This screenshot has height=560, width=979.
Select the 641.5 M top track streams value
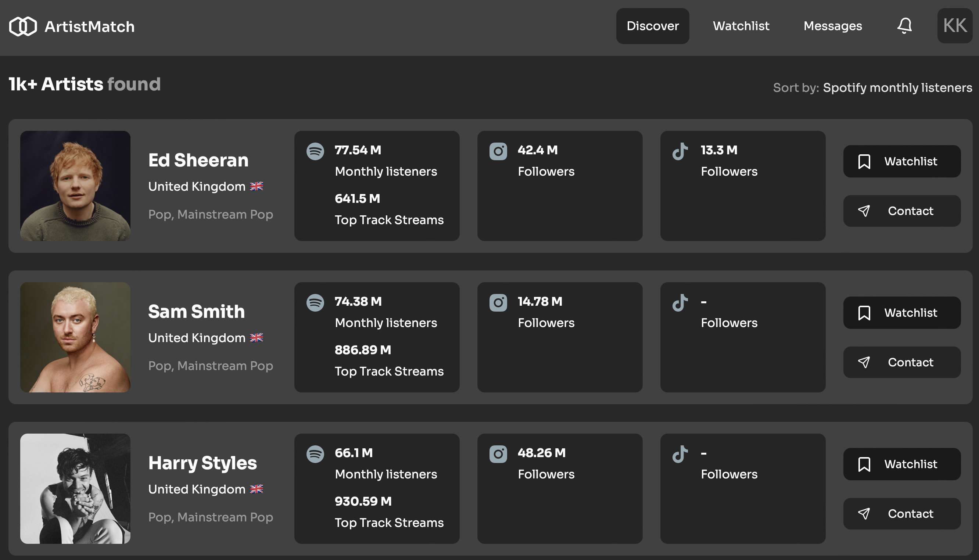tap(357, 198)
